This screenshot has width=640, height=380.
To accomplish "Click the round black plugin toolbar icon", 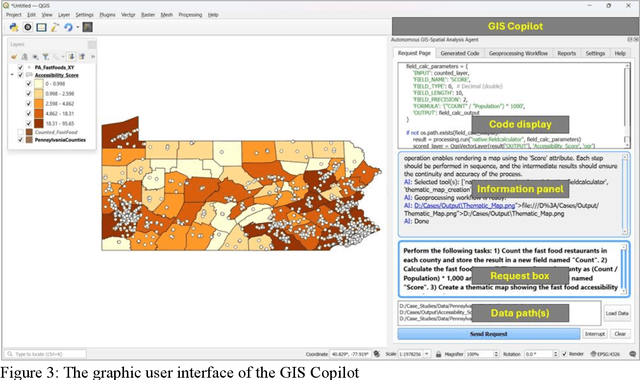I will click(x=28, y=27).
